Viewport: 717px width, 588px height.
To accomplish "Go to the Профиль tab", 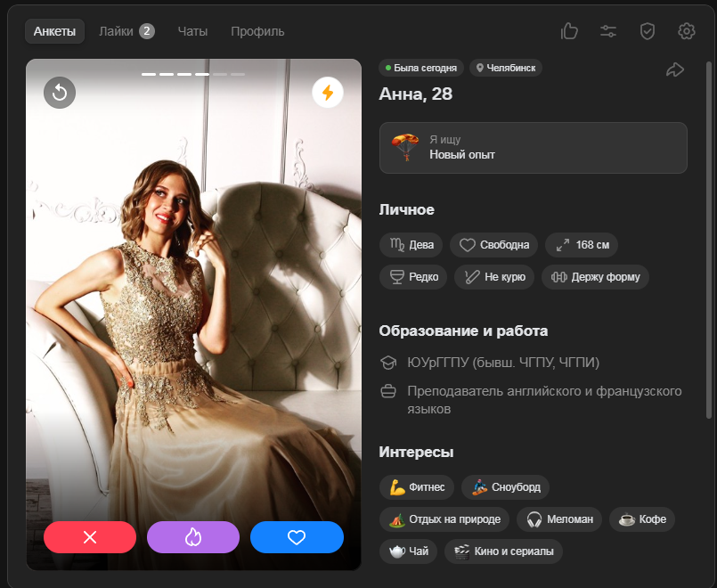I will pos(257,31).
